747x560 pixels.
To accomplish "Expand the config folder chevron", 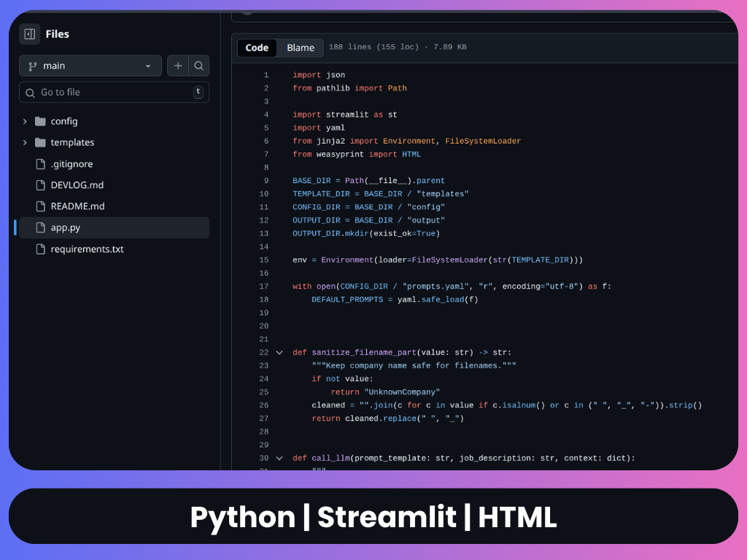I will coord(25,122).
